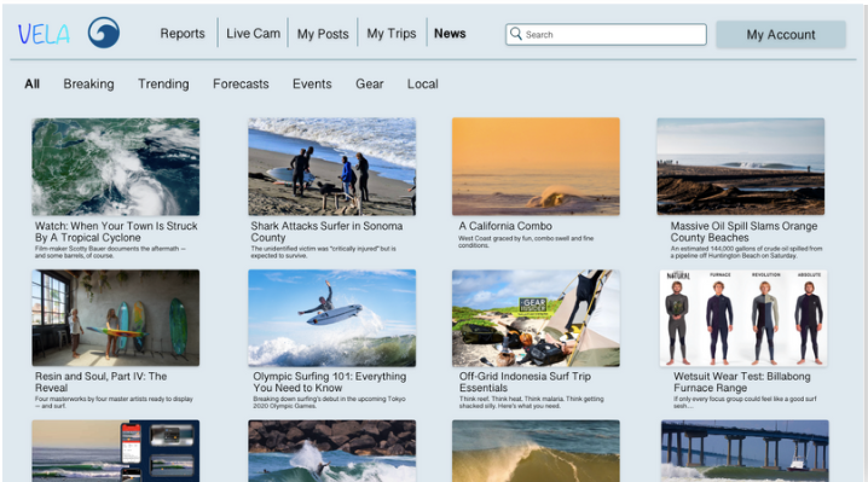This screenshot has height=482, width=868.
Task: Click 'West Coast graced by fun' description
Action: 526,242
